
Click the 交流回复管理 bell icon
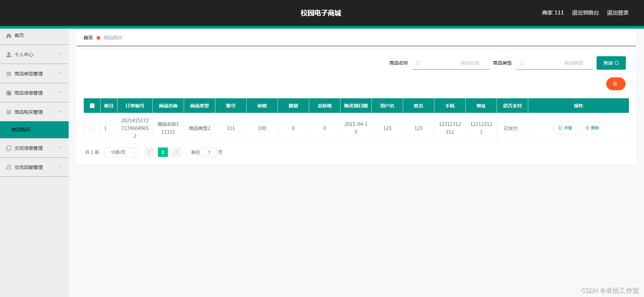point(9,167)
